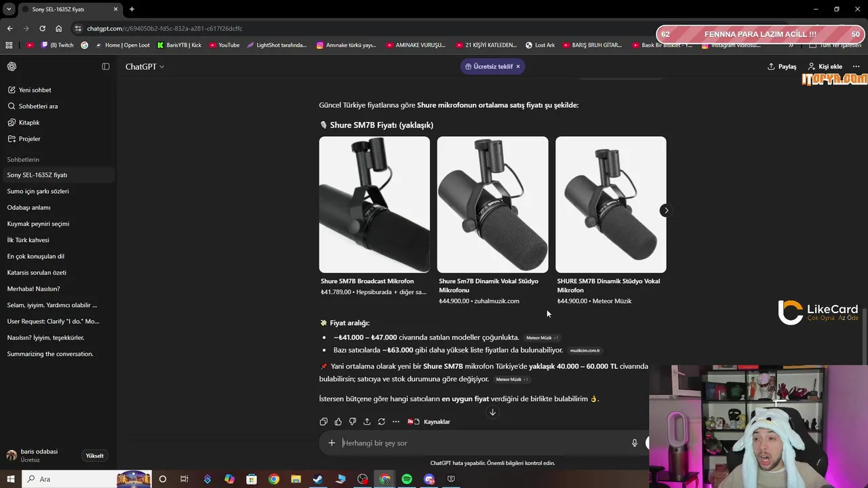Open the YouTube bookmark

pos(224,45)
